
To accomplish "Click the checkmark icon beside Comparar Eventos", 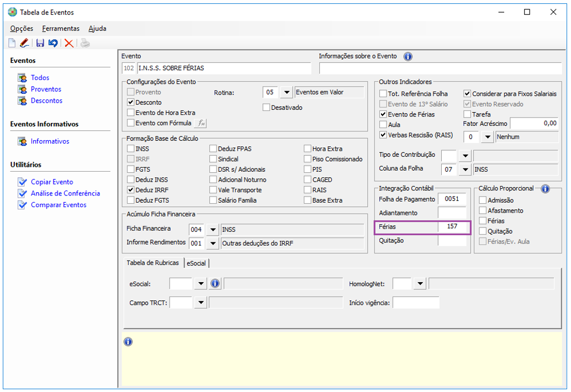I will (22, 205).
